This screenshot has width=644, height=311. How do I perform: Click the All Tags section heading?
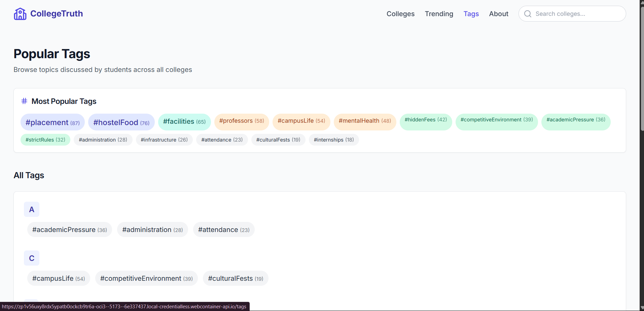point(29,176)
